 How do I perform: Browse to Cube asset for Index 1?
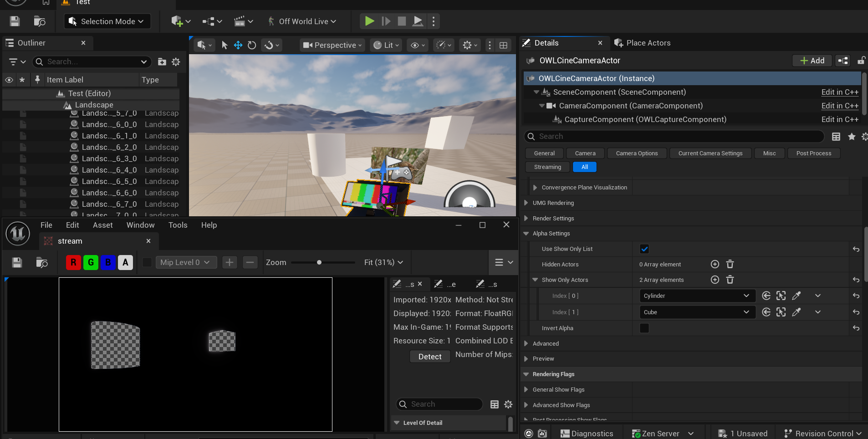click(781, 312)
